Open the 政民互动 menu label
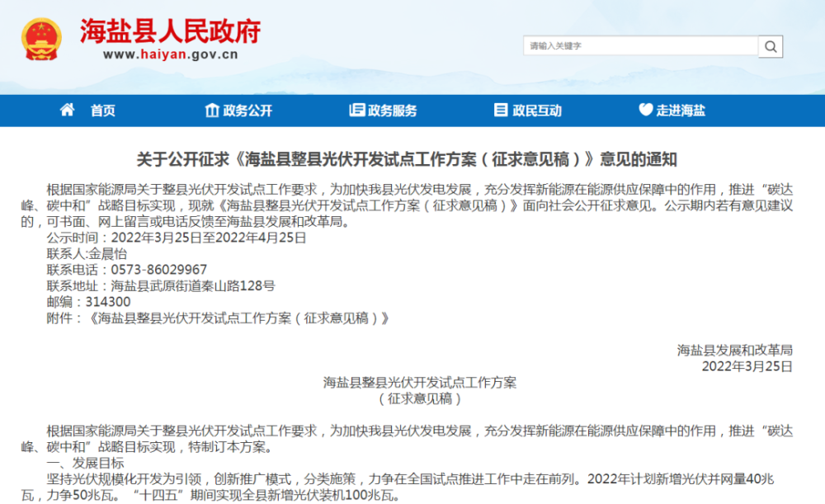Viewport: 825px width, 504px height. tap(537, 111)
